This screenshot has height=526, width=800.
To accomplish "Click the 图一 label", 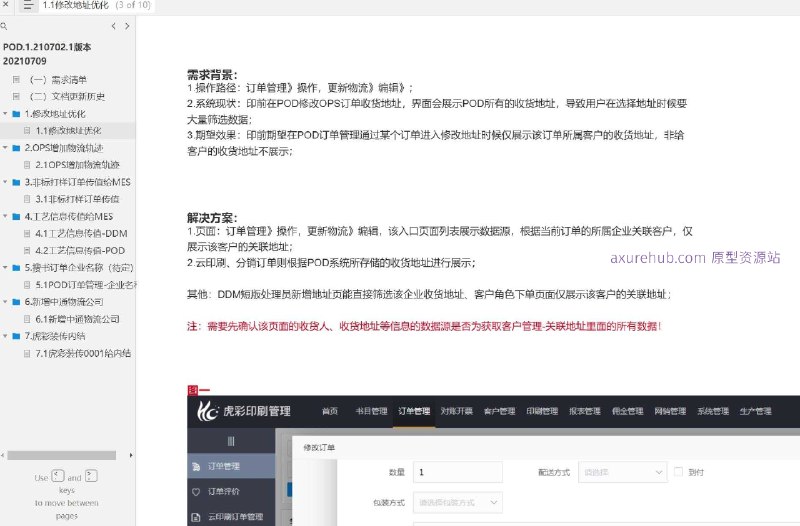I will (198, 390).
